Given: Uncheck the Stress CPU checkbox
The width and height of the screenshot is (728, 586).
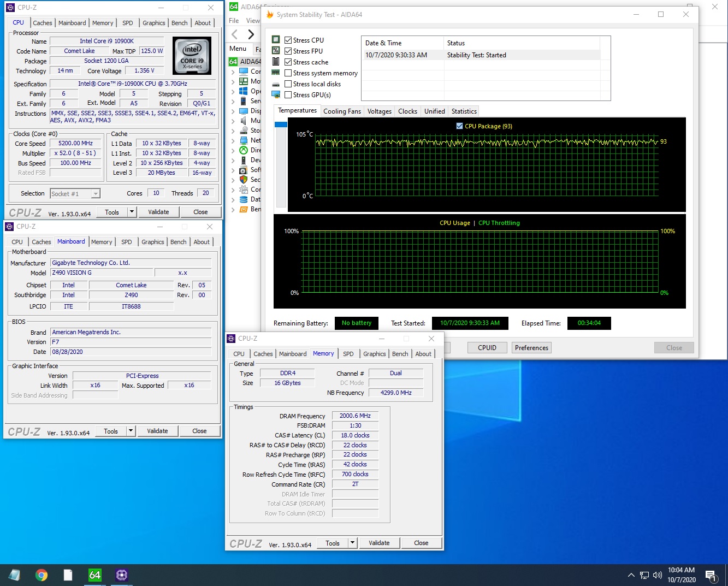Looking at the screenshot, I should click(288, 40).
